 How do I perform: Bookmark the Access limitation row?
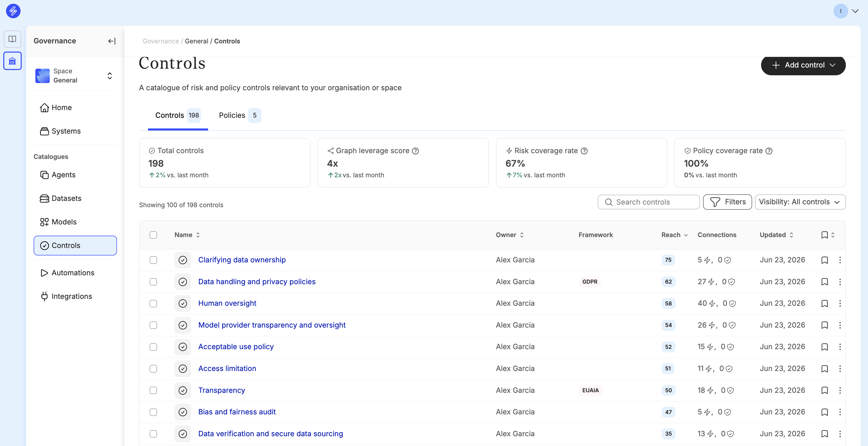point(825,369)
